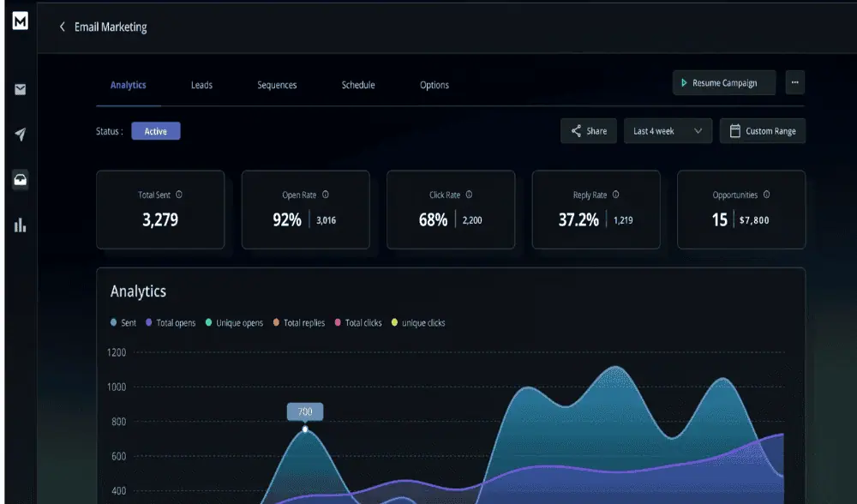Click the info icon next to Total Sent
This screenshot has width=857, height=504.
click(178, 195)
